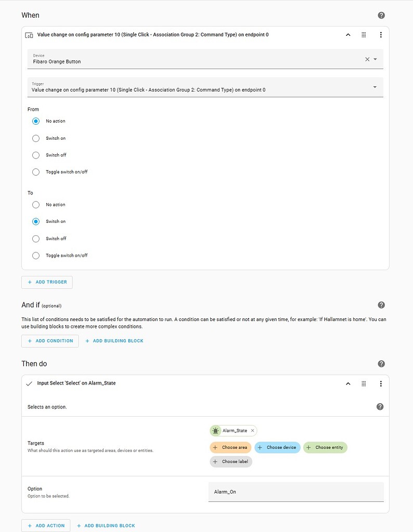This screenshot has width=413, height=532.
Task: Collapse the trigger card with its chevron
Action: click(348, 35)
